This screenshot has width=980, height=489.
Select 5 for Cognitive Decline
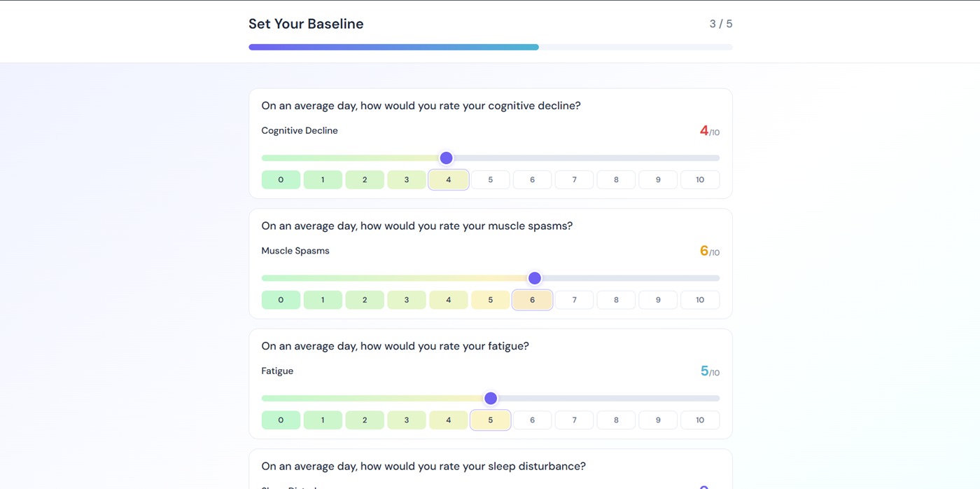click(490, 180)
